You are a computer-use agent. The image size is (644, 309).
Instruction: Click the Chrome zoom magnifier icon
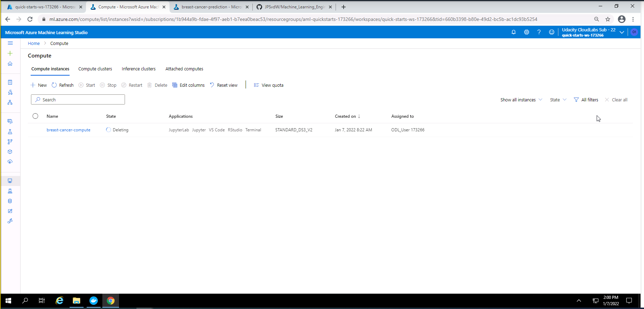(596, 19)
